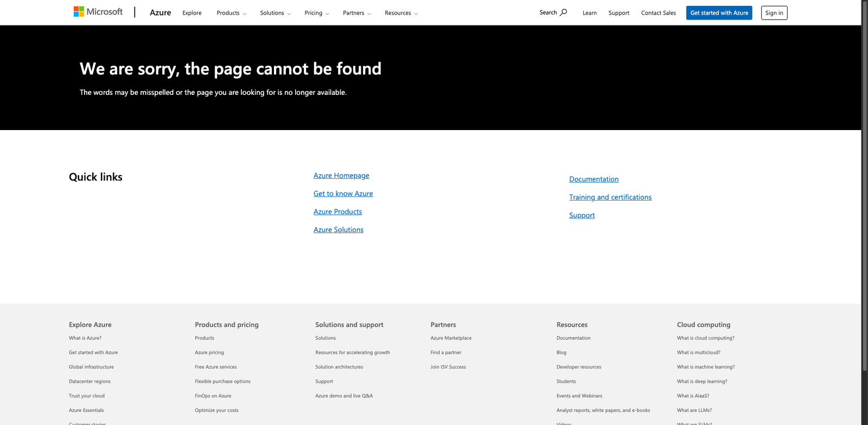Open footer link Free Azure services

[x=216, y=367]
